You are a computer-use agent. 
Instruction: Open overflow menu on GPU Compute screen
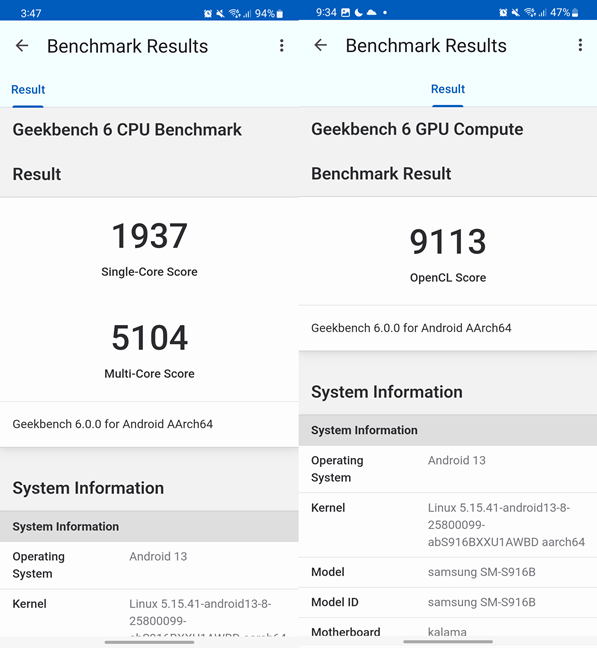580,45
